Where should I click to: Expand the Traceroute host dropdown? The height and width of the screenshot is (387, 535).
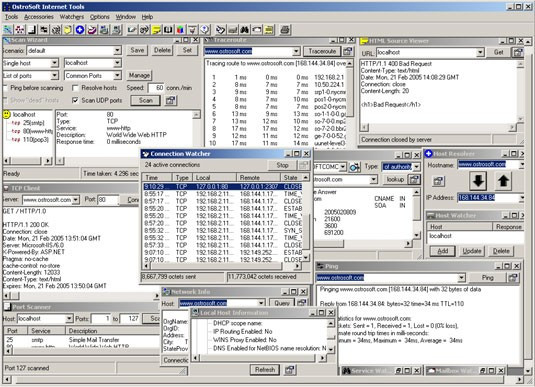[x=296, y=52]
